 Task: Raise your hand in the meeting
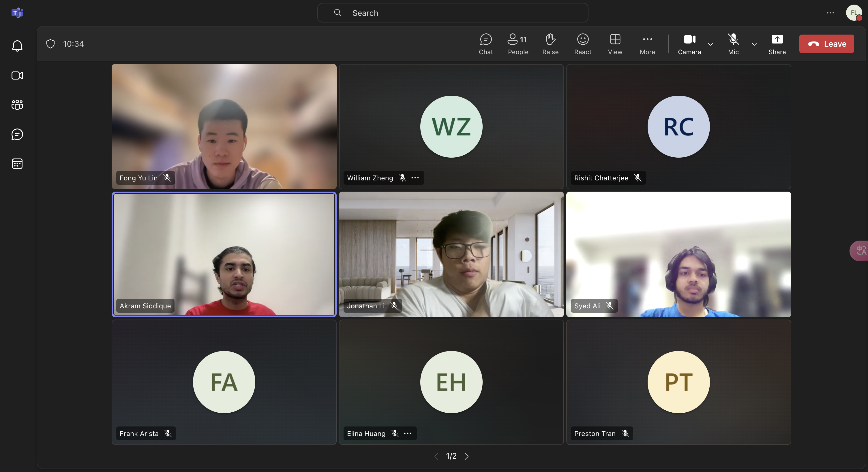(x=550, y=44)
